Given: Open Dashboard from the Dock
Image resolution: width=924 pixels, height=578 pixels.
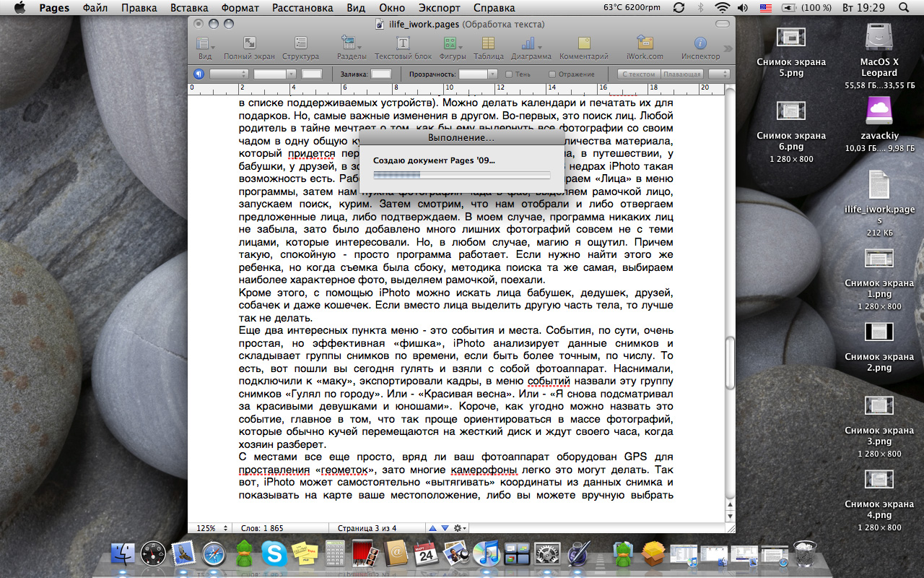Looking at the screenshot, I should pyautogui.click(x=153, y=554).
